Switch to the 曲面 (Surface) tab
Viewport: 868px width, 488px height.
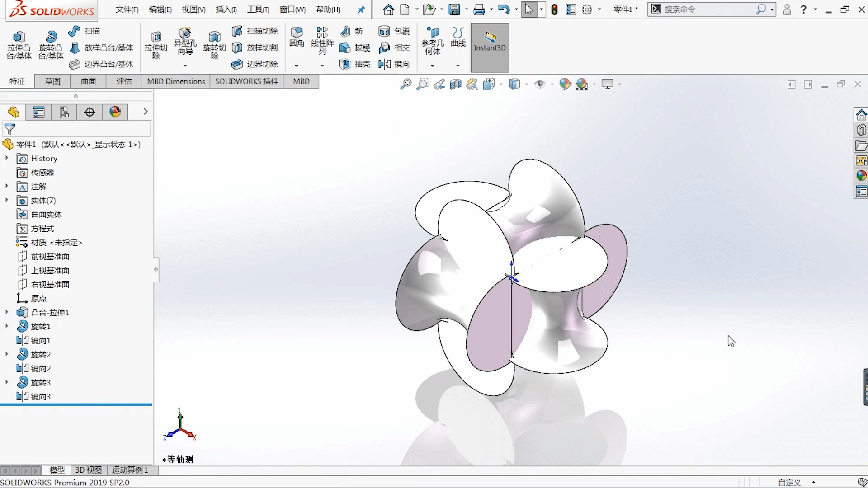point(88,81)
